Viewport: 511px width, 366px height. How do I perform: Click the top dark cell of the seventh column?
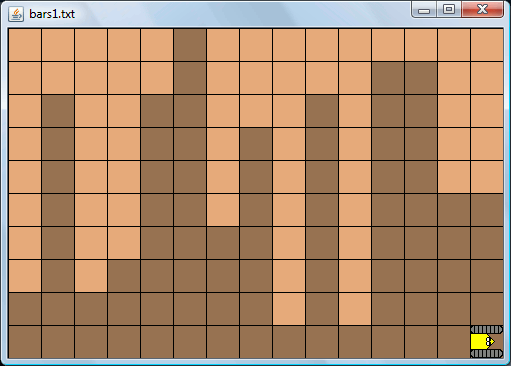tap(223, 243)
